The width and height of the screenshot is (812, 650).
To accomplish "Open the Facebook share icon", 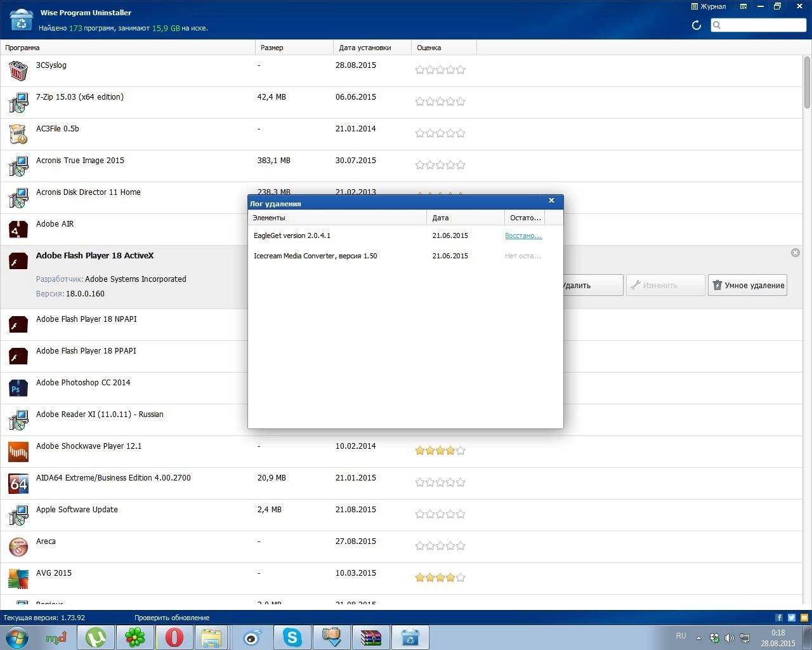I will [x=779, y=618].
